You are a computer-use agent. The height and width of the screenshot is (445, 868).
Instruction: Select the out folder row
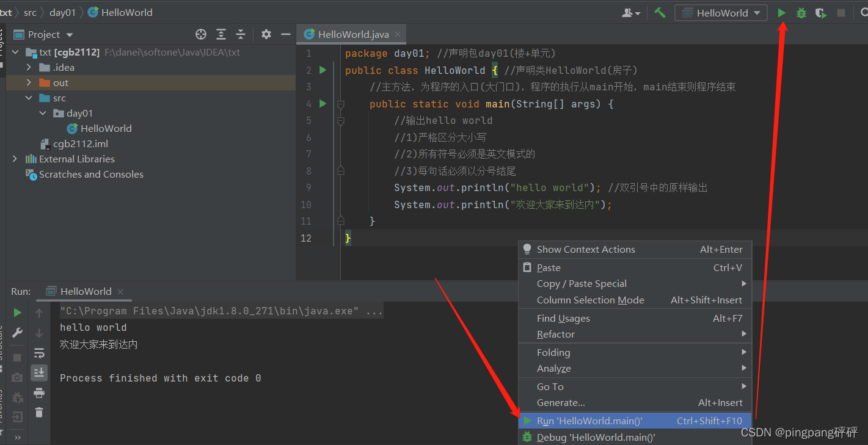point(151,83)
